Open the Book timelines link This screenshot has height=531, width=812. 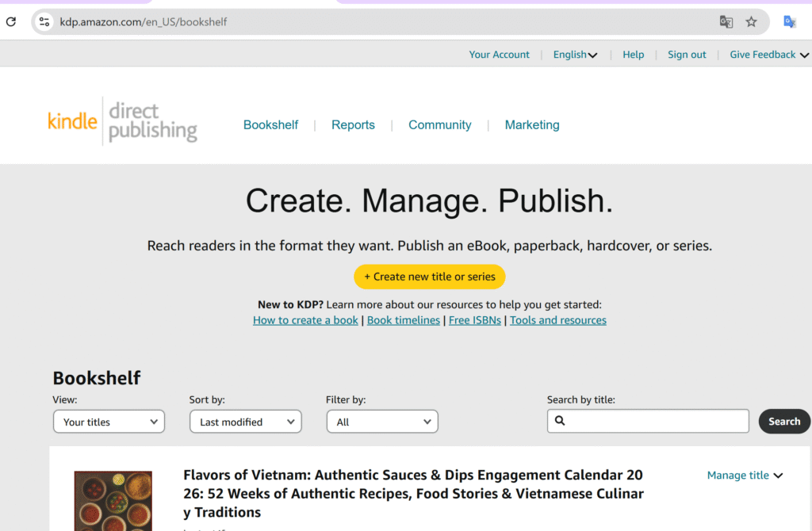click(404, 320)
